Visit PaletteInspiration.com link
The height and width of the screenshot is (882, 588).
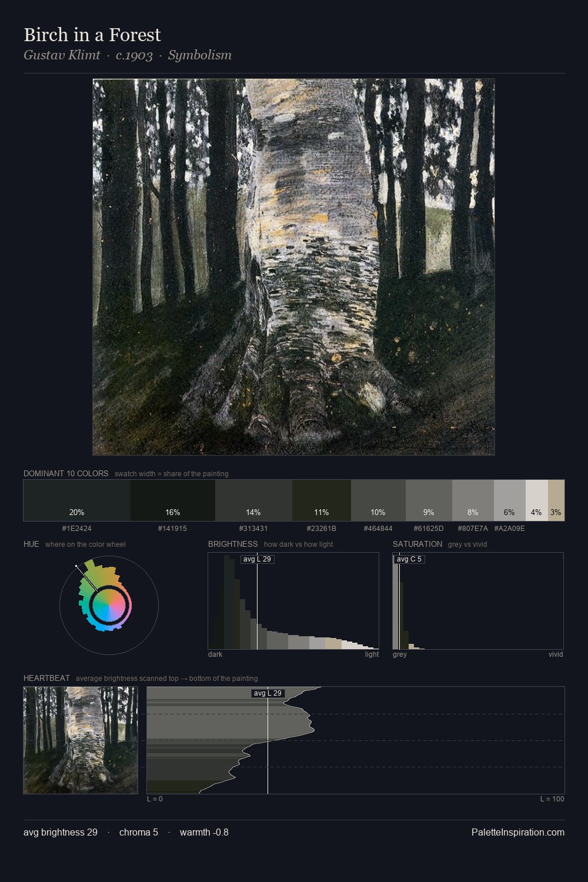point(518,832)
